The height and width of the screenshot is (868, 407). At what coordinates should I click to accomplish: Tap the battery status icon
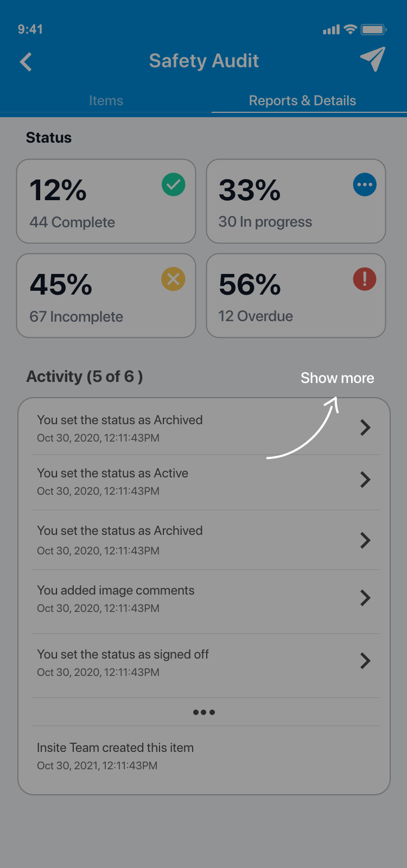point(373,29)
